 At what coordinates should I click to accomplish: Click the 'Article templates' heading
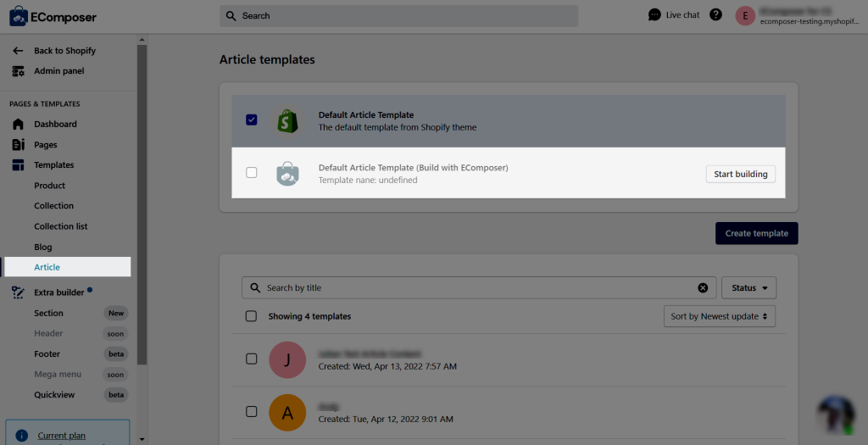tap(267, 60)
